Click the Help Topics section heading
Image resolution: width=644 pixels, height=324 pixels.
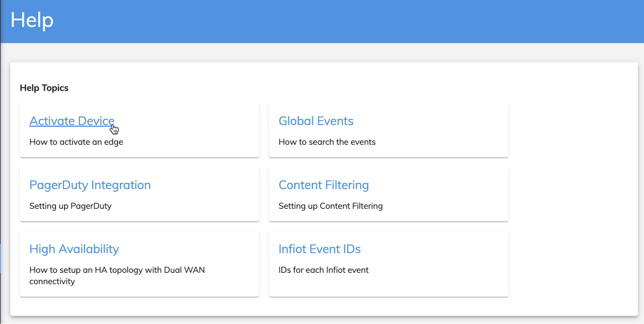[44, 88]
